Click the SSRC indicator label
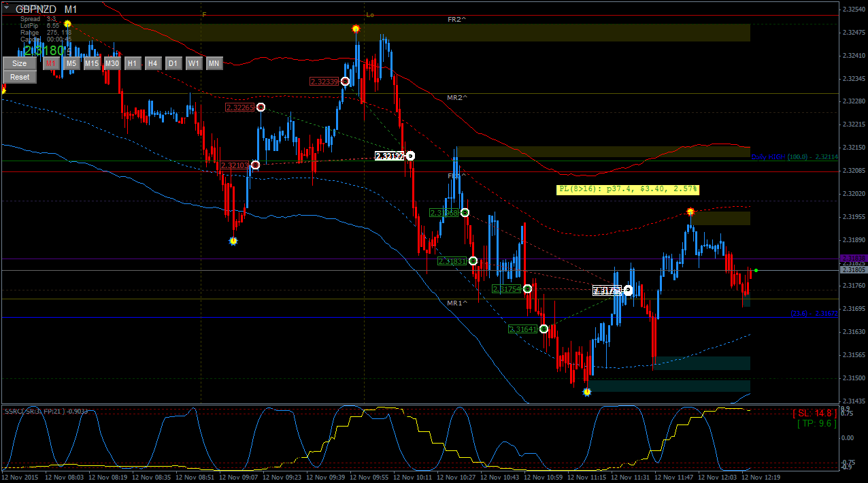 click(46, 412)
